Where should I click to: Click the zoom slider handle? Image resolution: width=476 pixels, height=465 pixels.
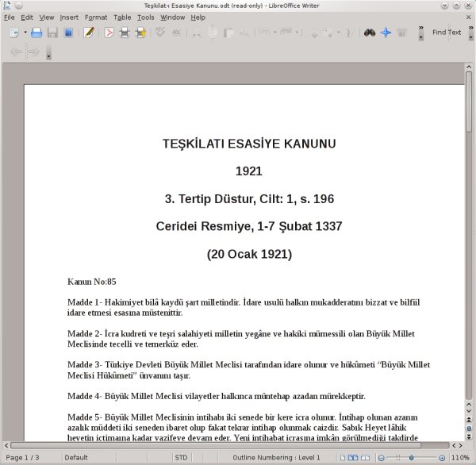pos(411,457)
